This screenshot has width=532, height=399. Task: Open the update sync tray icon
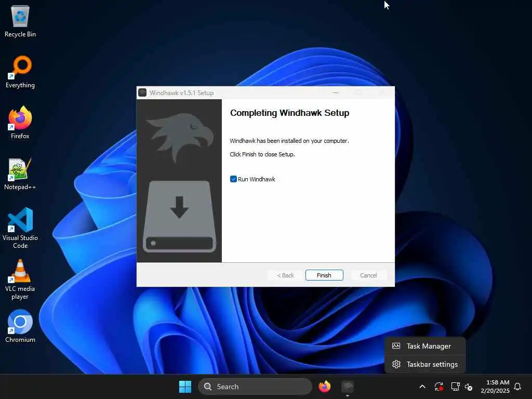point(438,387)
